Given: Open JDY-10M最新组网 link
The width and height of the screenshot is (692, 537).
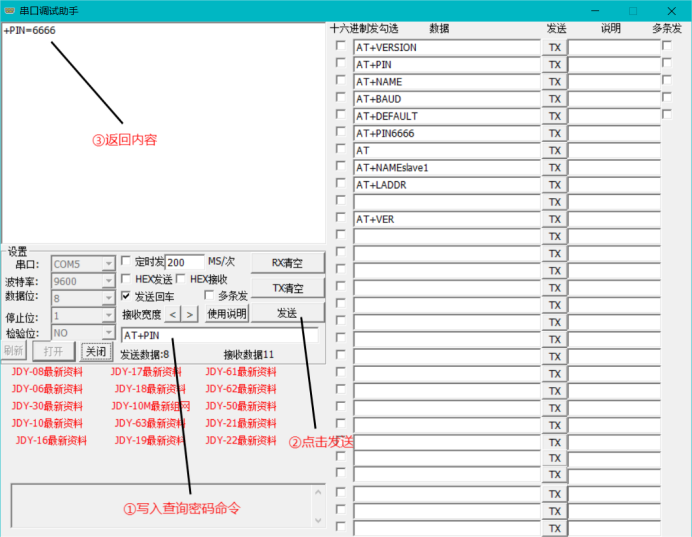Looking at the screenshot, I should point(150,406).
